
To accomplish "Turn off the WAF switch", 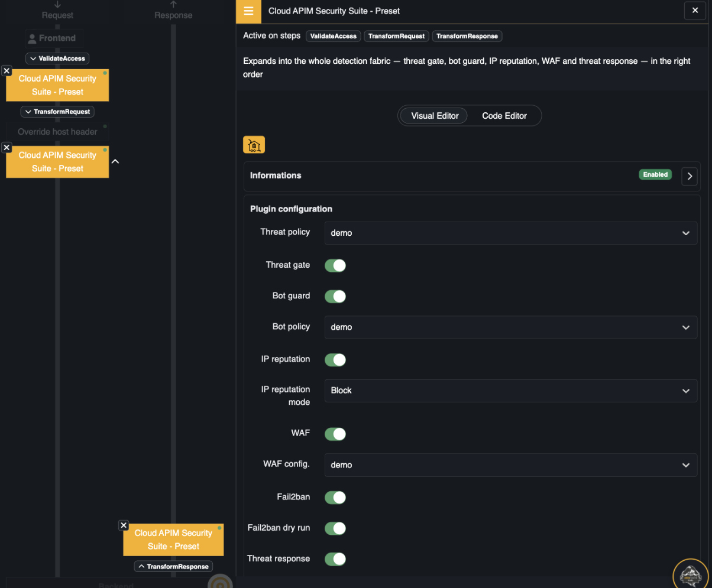I will pyautogui.click(x=335, y=434).
